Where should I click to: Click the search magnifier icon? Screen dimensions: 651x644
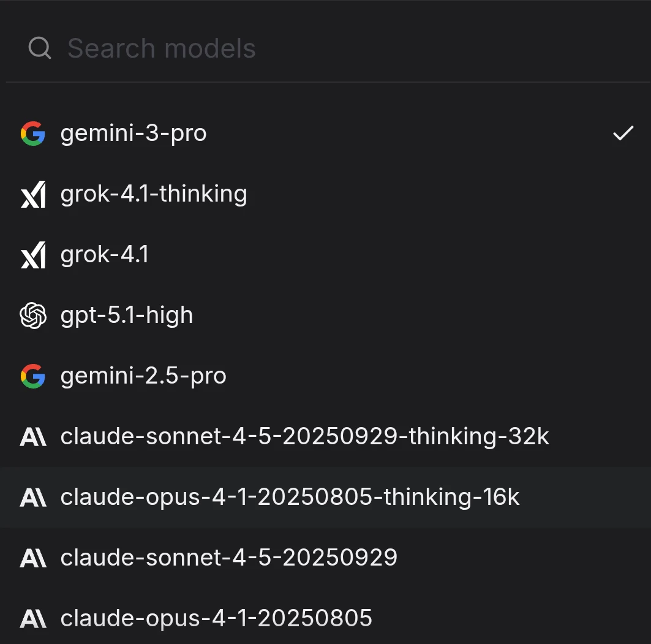click(x=40, y=48)
